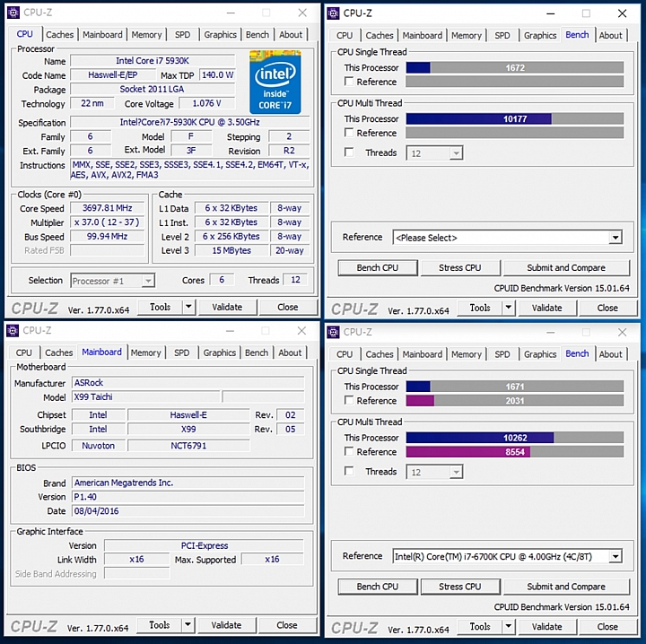Enable Reference checkbox under Single Thread in top-right window
The height and width of the screenshot is (644, 646).
349,82
